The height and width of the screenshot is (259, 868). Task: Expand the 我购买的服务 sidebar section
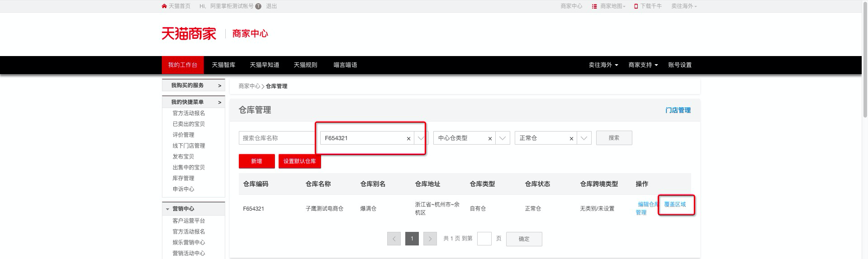pyautogui.click(x=194, y=85)
